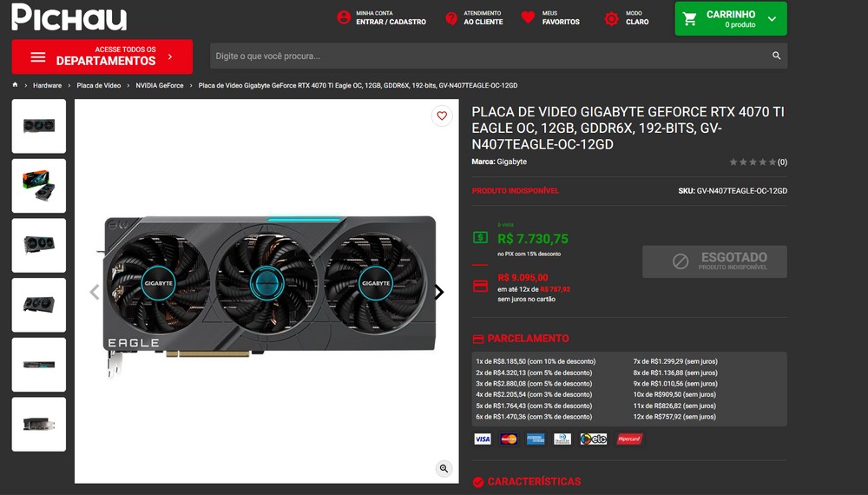
Task: Focus the search field Digite o que você procura
Action: 490,56
